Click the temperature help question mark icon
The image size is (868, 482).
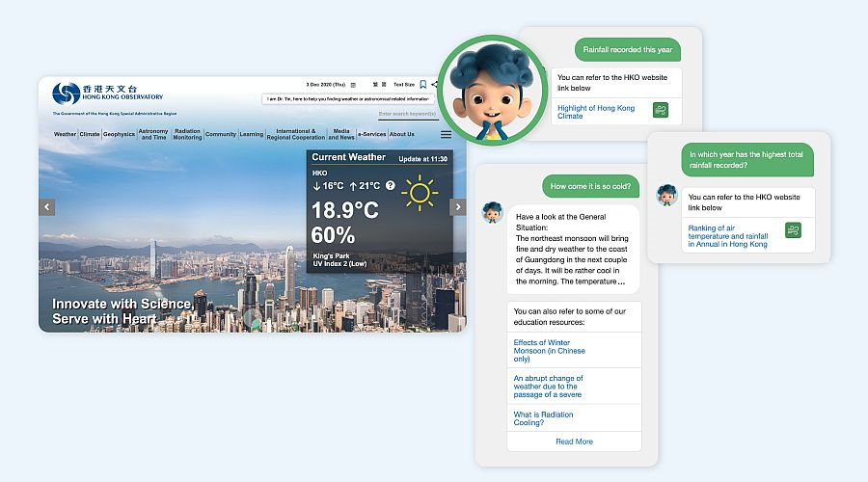coord(391,185)
